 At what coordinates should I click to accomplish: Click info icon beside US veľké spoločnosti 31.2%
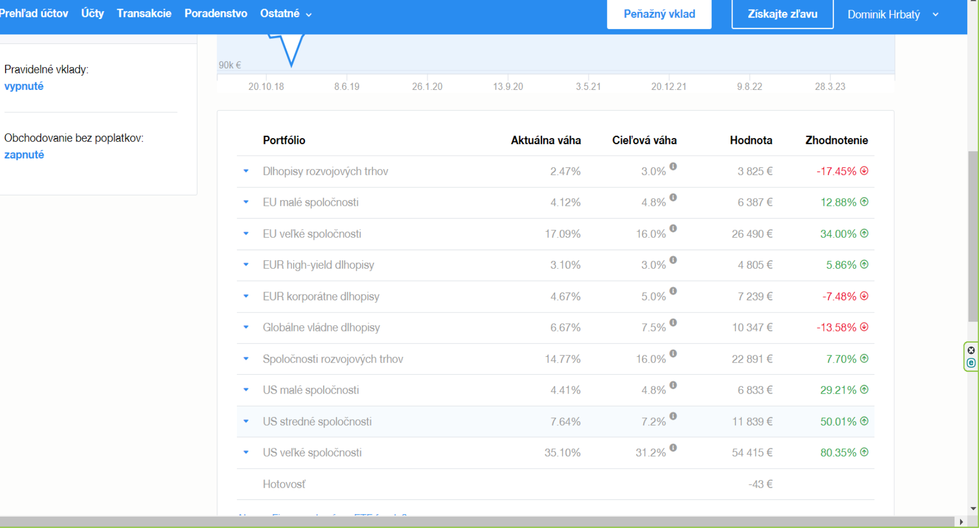673,448
